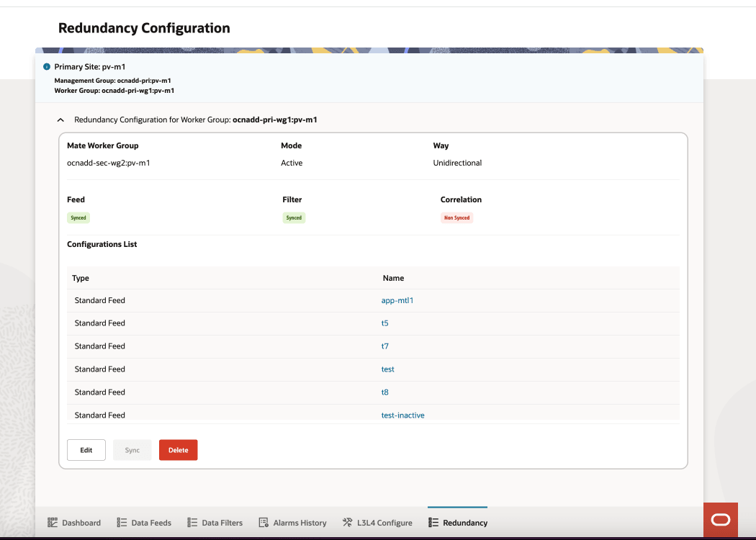The height and width of the screenshot is (540, 756).
Task: Open the t7 feed link
Action: tap(384, 346)
